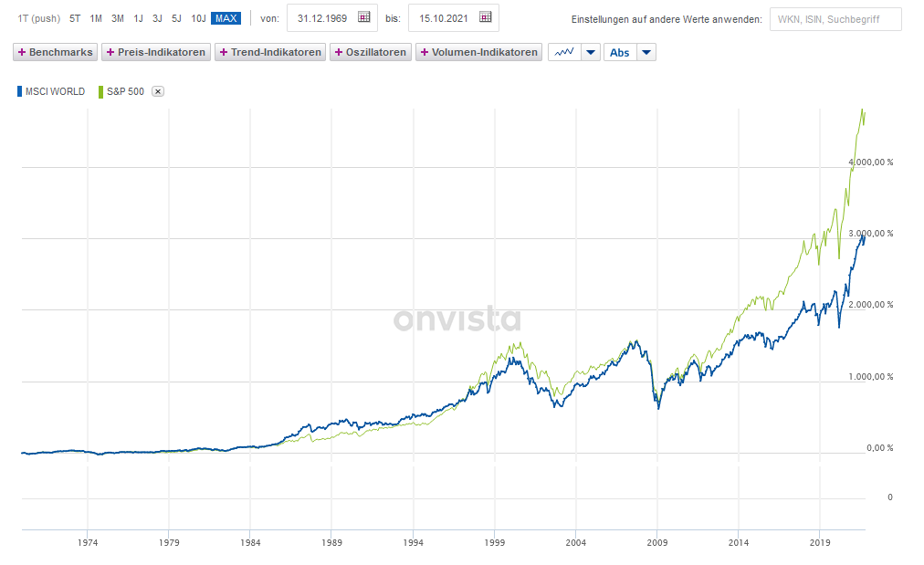
Task: Open the Oszillatoren menu
Action: [x=371, y=52]
